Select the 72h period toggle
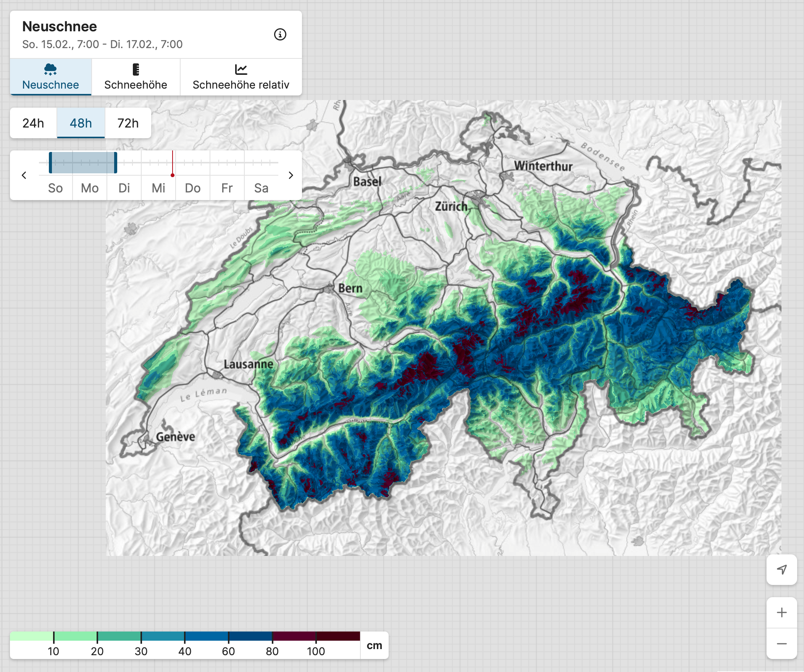804x672 pixels. (x=128, y=123)
